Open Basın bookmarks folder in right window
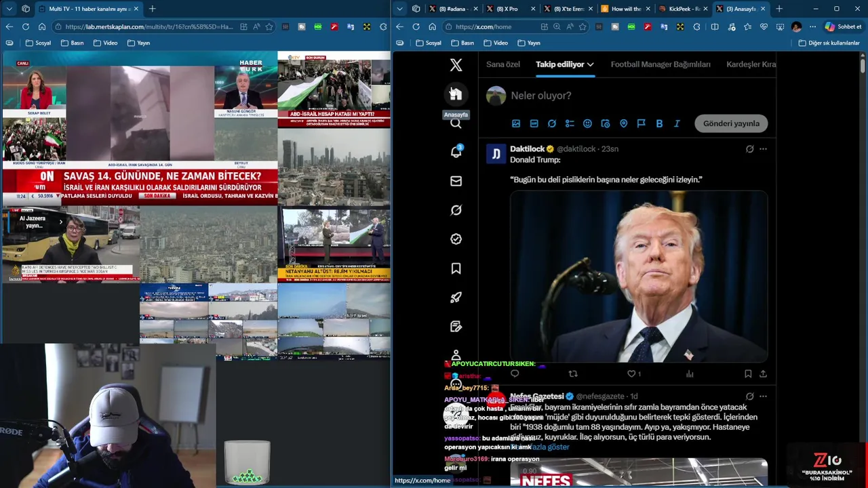The height and width of the screenshot is (488, 868). point(462,43)
